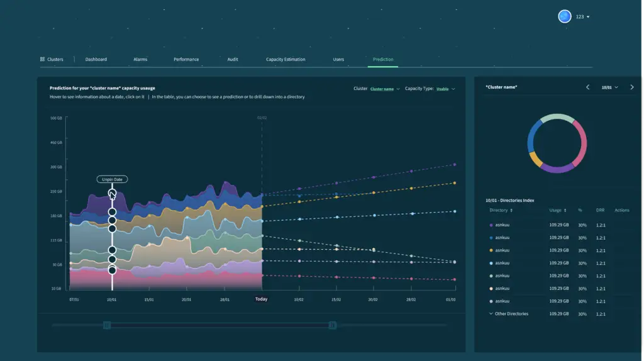Open the Cluster name dropdown
Screen dimensions: 644x361
[x=384, y=89]
